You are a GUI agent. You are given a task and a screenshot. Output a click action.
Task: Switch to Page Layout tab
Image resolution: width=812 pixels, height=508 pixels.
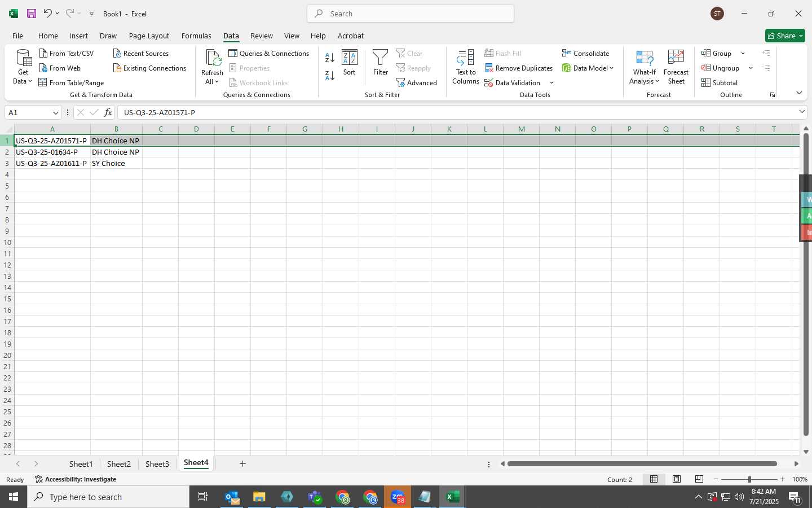(149, 36)
